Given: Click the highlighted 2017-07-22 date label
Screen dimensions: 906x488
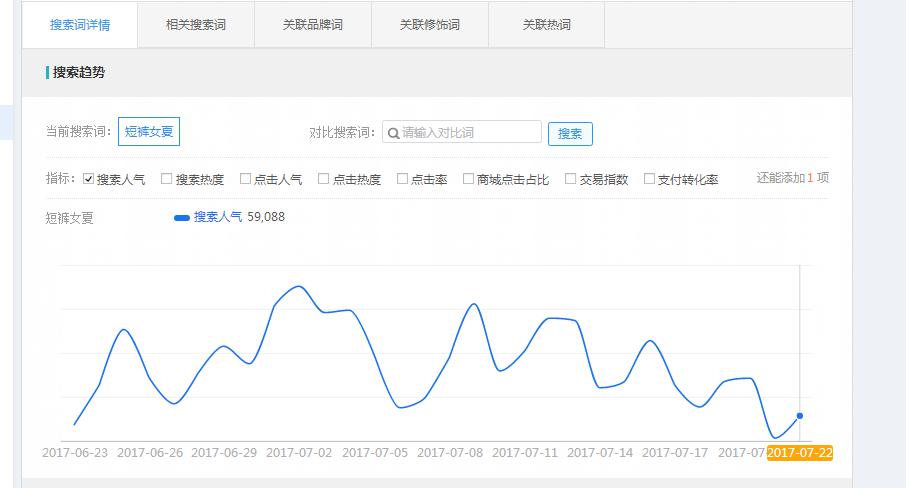Looking at the screenshot, I should pyautogui.click(x=800, y=453).
